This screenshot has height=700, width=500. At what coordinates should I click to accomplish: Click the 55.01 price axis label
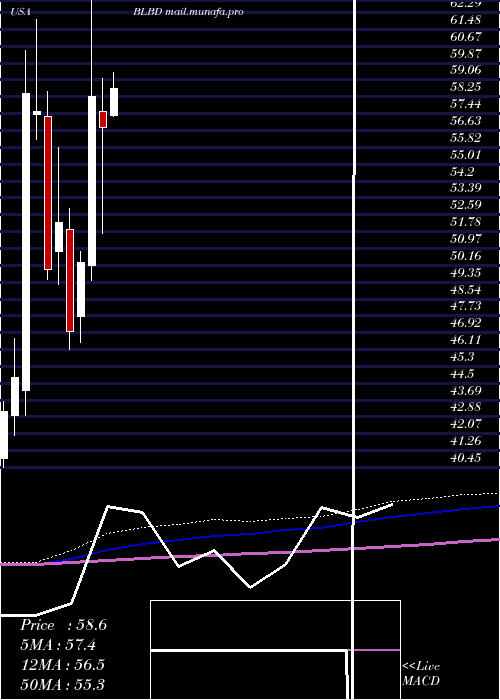click(x=466, y=154)
